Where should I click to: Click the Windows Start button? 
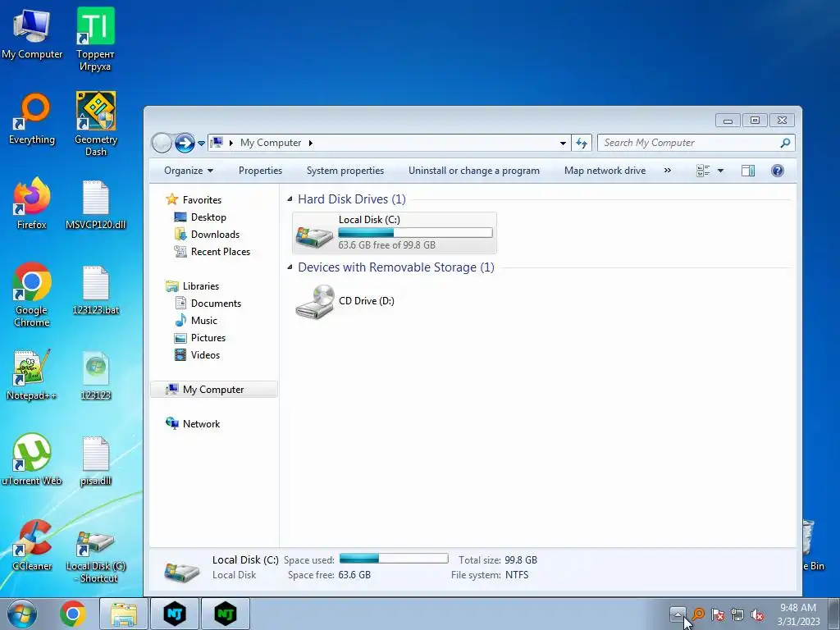click(x=22, y=614)
